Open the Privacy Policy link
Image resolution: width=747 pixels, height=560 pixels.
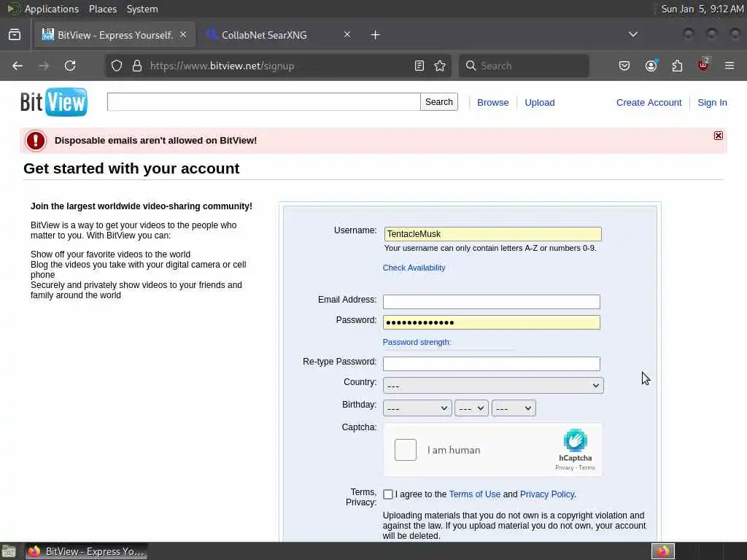click(x=547, y=494)
